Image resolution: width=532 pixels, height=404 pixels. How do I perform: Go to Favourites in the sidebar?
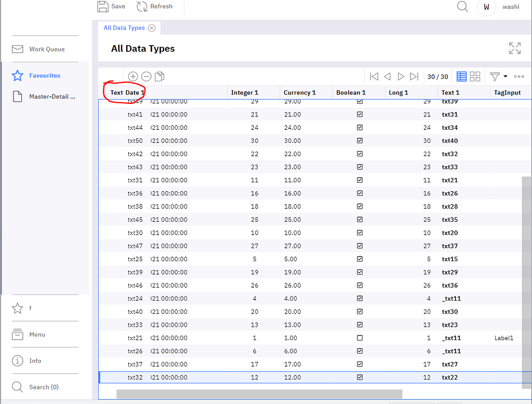pyautogui.click(x=45, y=75)
